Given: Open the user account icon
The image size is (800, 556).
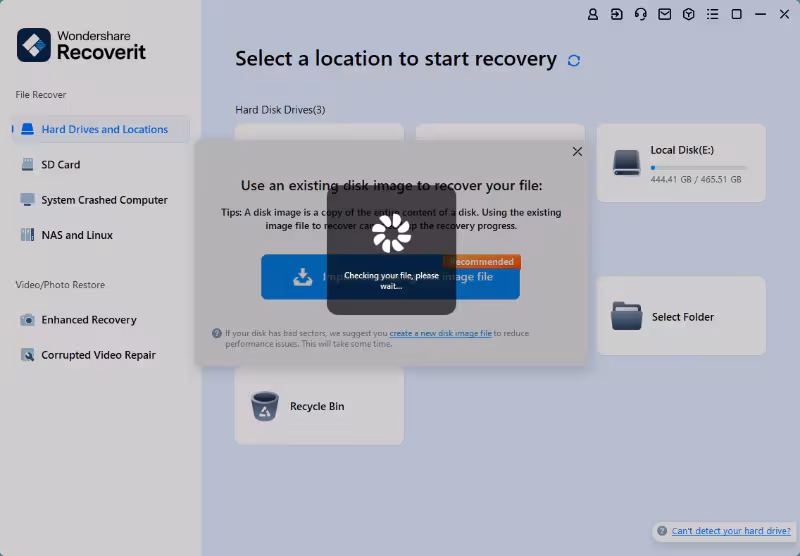Looking at the screenshot, I should pyautogui.click(x=593, y=14).
